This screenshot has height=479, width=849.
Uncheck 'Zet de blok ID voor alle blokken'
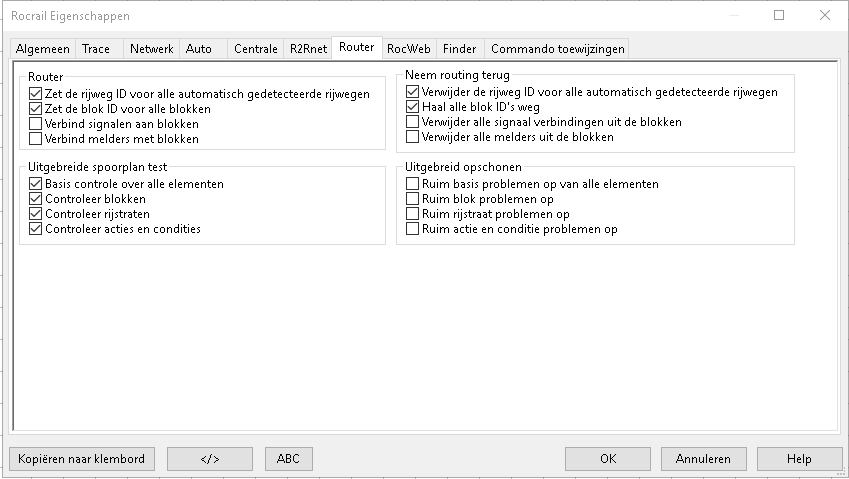36,109
